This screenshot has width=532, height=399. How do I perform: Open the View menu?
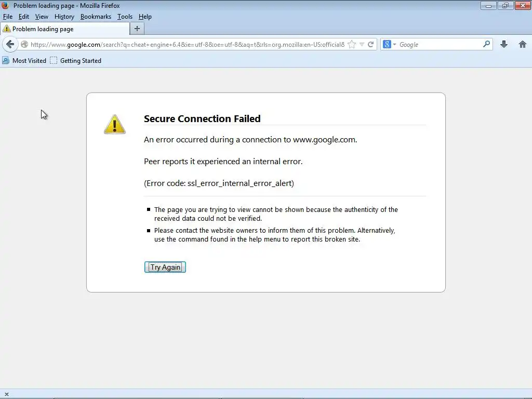click(x=42, y=17)
